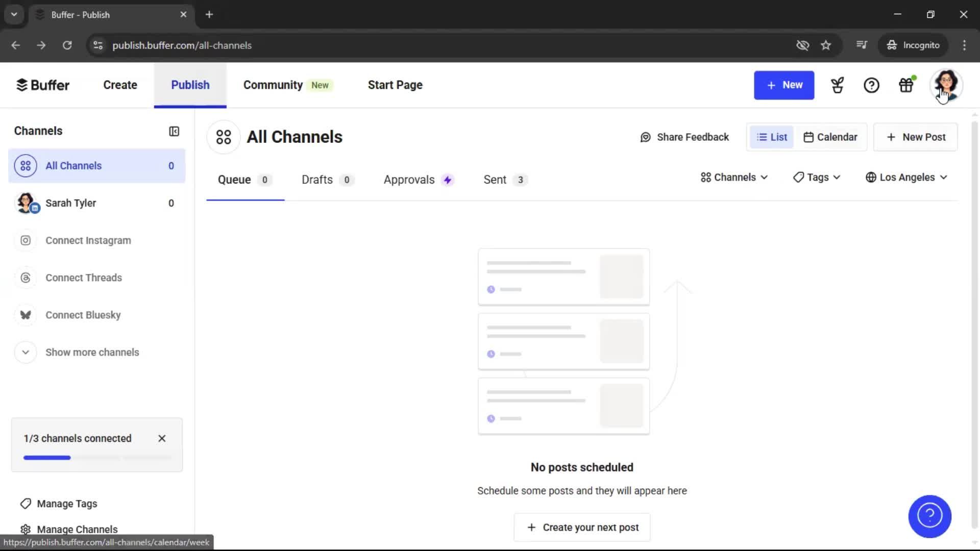Open the floating help bubble bottom right

point(930,516)
